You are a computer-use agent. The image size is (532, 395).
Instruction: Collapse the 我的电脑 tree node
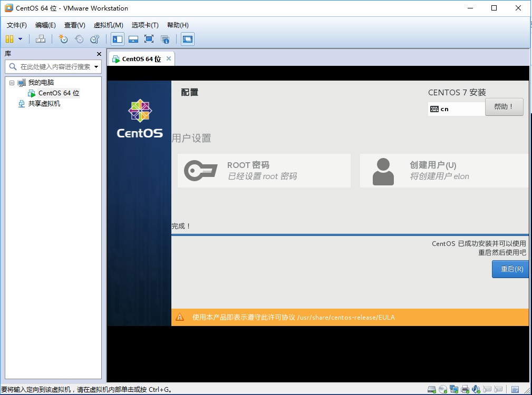pyautogui.click(x=12, y=83)
